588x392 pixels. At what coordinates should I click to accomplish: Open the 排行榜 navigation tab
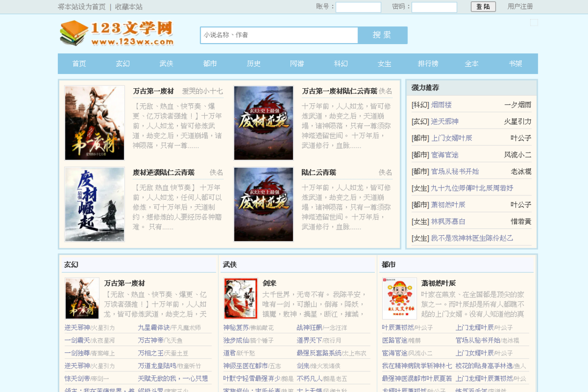click(428, 64)
